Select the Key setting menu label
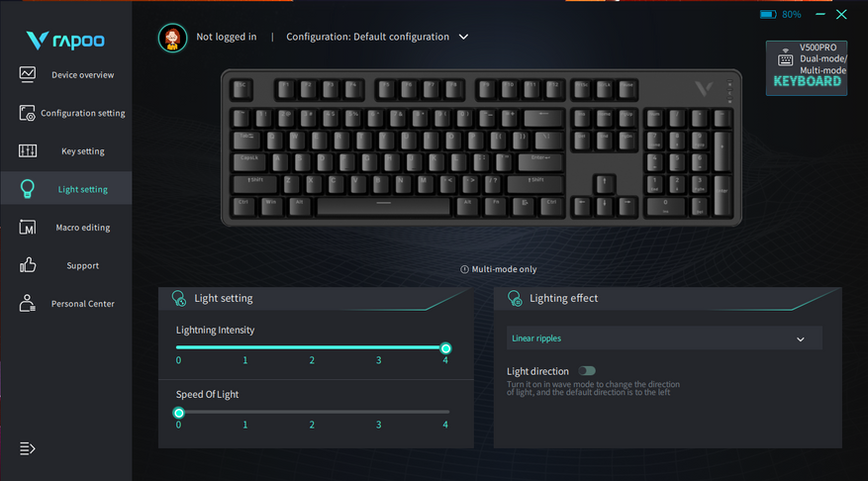 (82, 151)
